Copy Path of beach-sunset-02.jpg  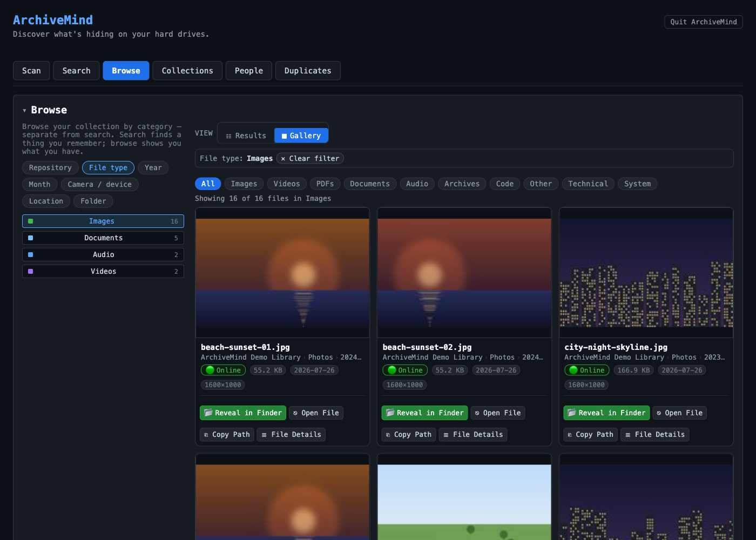pos(409,435)
